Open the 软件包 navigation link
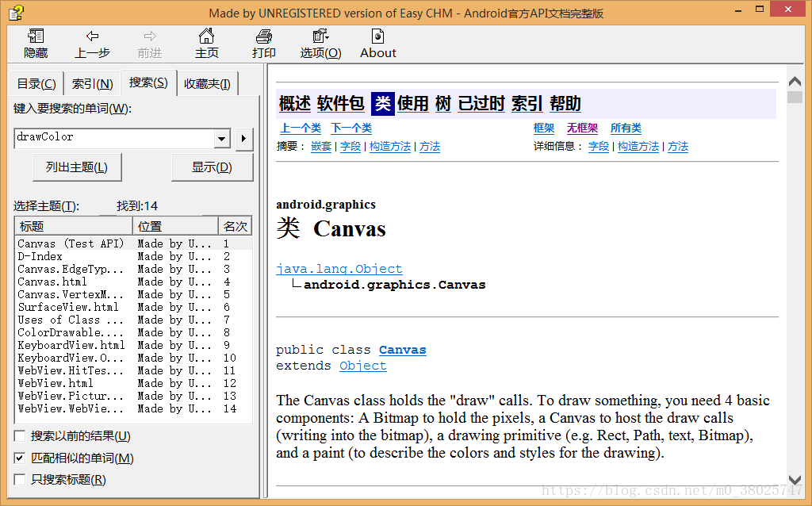Viewport: 812px width, 506px height. 341,104
